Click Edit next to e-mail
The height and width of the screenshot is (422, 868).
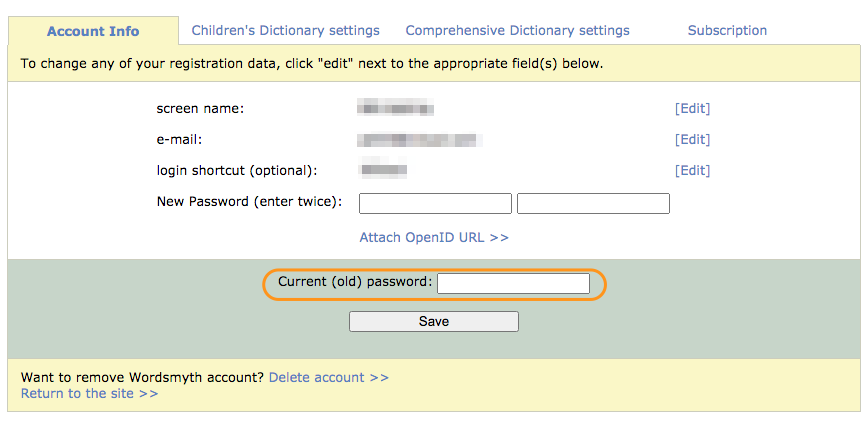click(692, 140)
